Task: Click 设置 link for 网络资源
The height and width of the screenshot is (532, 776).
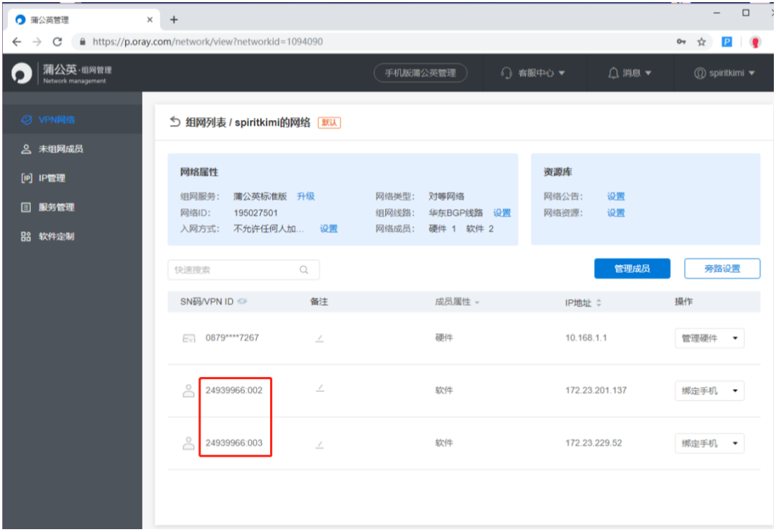Action: coord(616,213)
